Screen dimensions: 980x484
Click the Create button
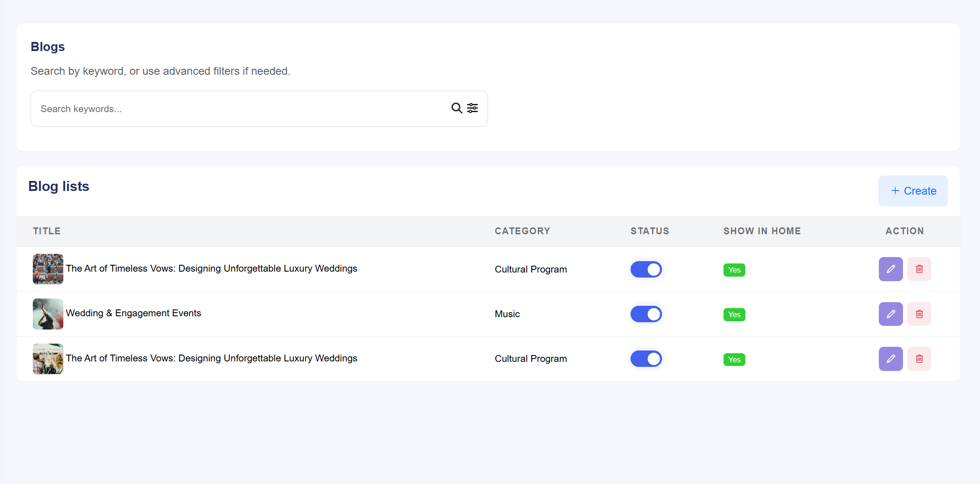[x=913, y=191]
